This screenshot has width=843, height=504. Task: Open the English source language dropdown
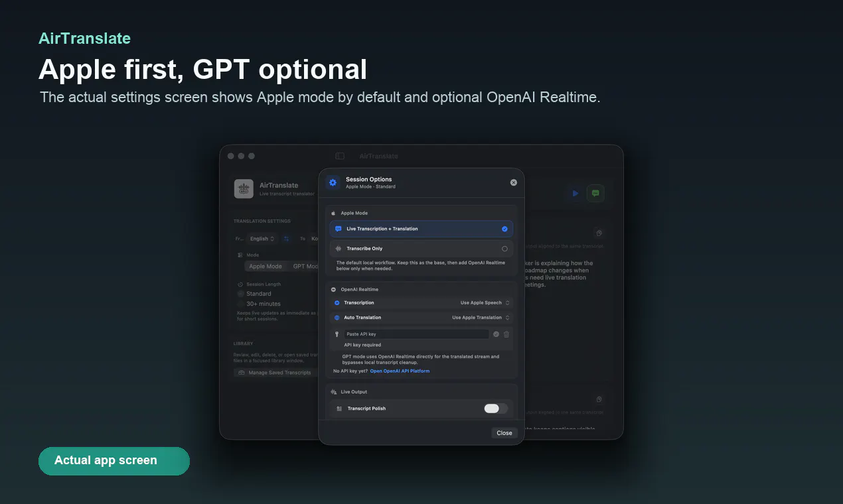pyautogui.click(x=262, y=239)
